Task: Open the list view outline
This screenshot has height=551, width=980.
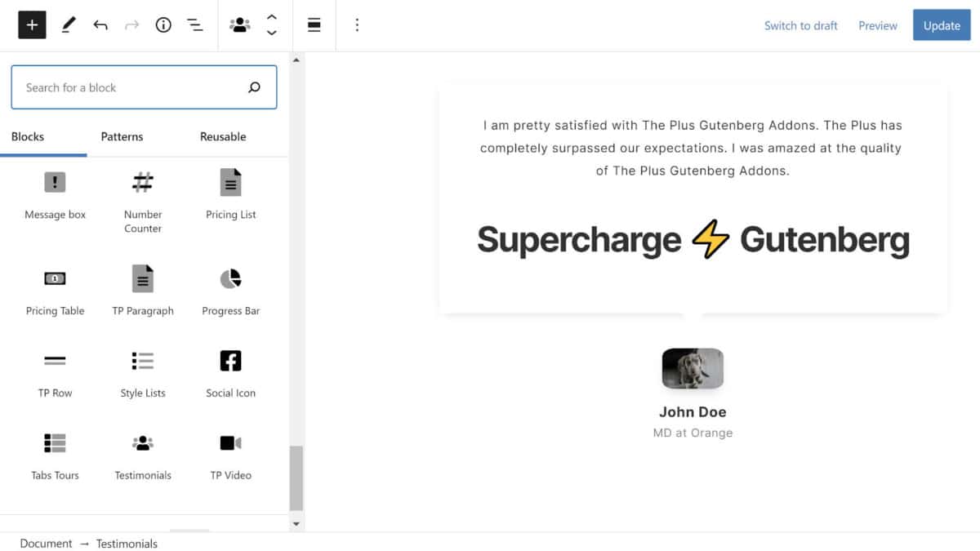Action: tap(195, 25)
